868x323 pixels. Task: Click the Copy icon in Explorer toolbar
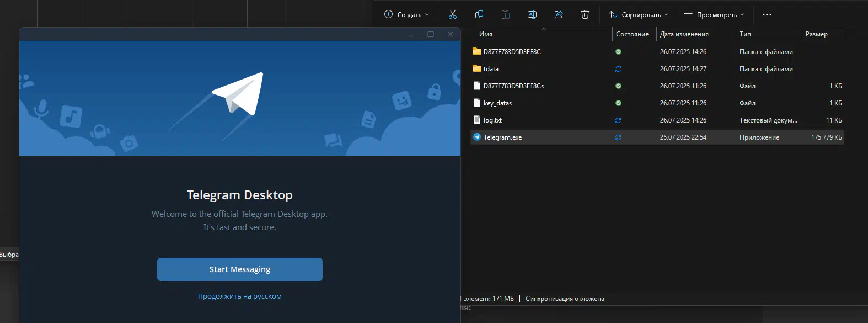coord(479,15)
